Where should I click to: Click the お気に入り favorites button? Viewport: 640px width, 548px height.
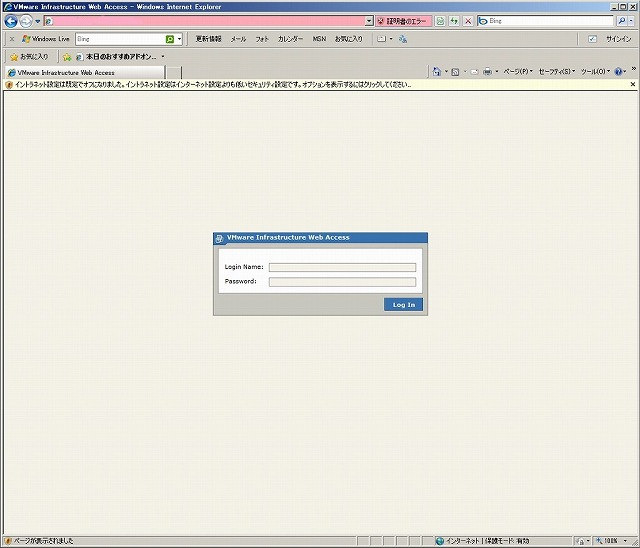29,57
